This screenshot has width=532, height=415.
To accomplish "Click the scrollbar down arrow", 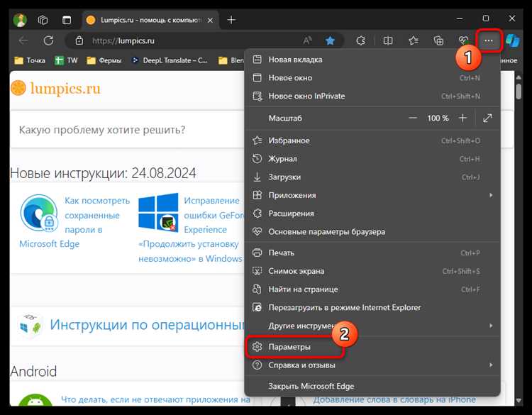I will click(x=519, y=401).
